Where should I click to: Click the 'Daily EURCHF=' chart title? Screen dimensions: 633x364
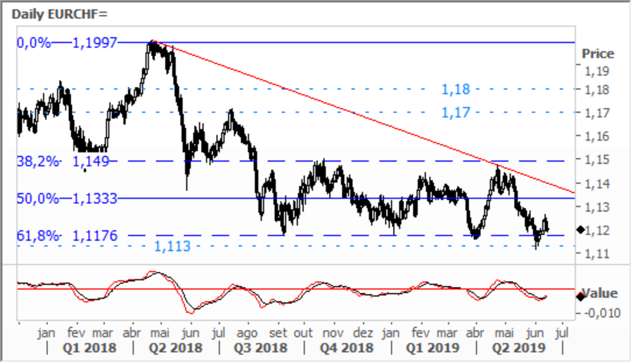click(x=60, y=14)
